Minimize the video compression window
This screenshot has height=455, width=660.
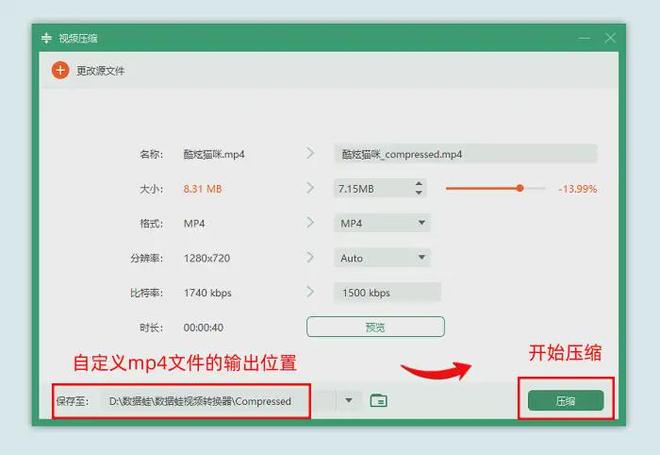[x=584, y=38]
